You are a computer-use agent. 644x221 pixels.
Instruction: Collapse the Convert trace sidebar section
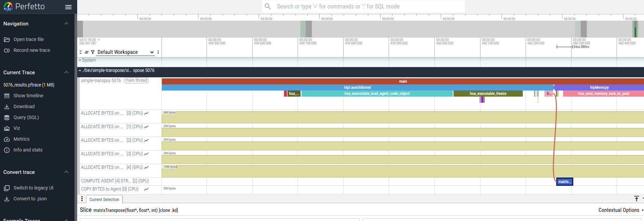pyautogui.click(x=66, y=172)
